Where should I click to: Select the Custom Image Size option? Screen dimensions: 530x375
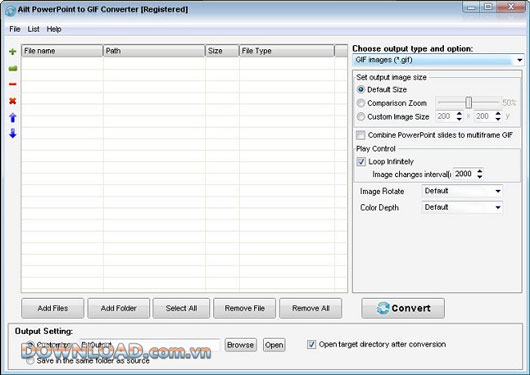[x=361, y=117]
